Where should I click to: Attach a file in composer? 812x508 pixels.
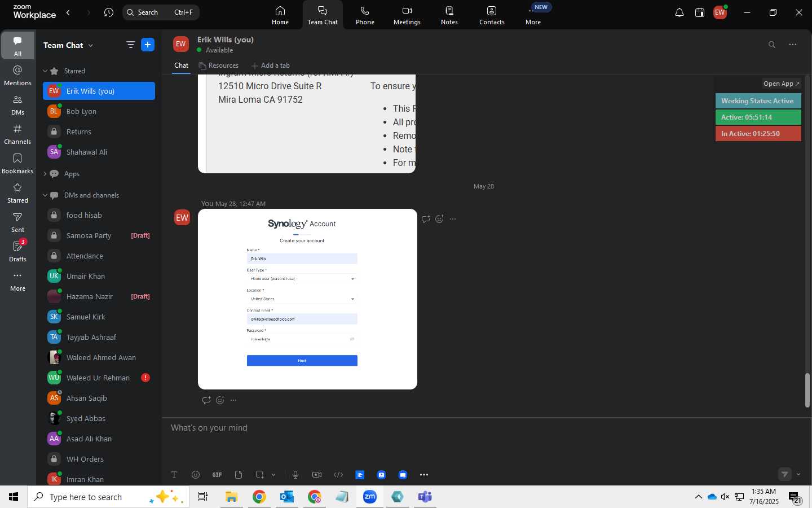coord(239,475)
